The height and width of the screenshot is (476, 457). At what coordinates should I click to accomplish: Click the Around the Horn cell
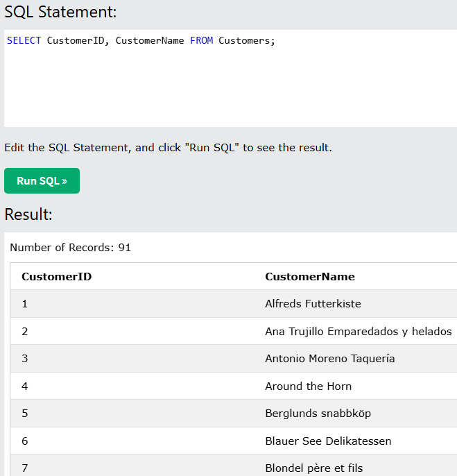[308, 386]
